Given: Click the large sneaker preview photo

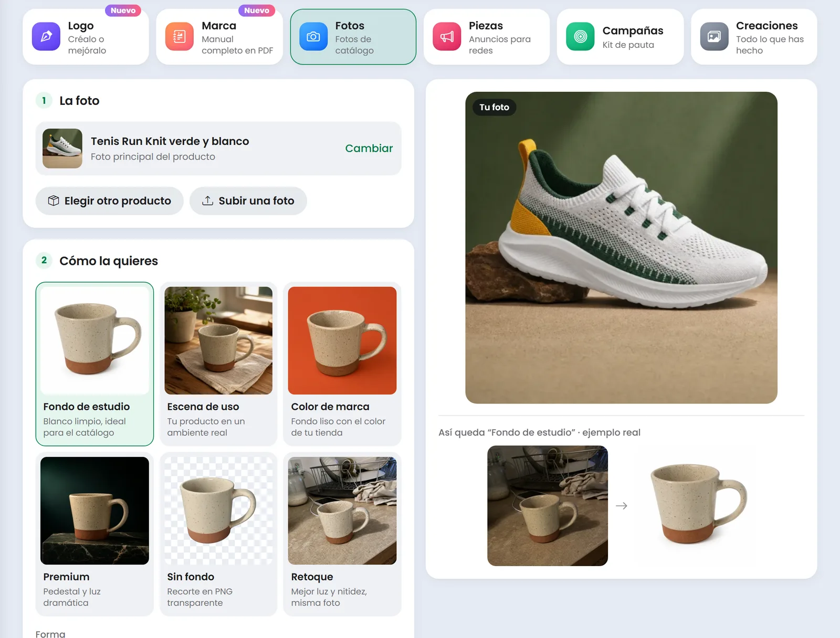Looking at the screenshot, I should (621, 248).
